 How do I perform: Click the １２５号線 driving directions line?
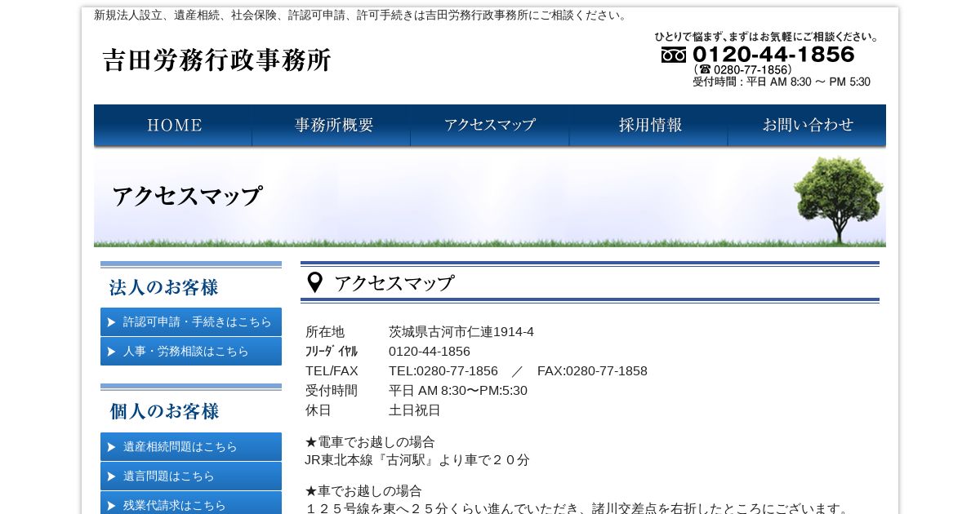pos(578,509)
